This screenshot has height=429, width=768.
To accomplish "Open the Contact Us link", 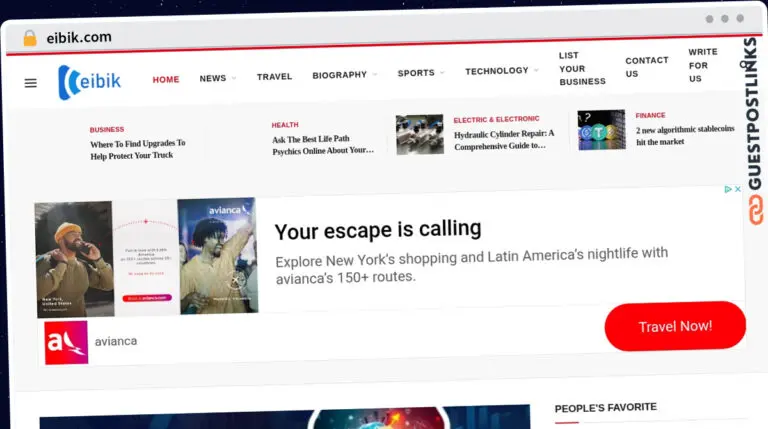I will [x=646, y=67].
